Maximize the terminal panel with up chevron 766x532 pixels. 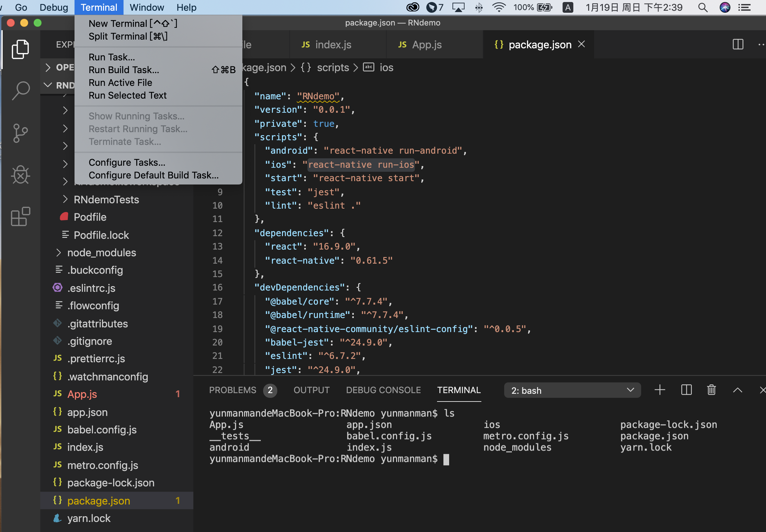click(x=737, y=390)
